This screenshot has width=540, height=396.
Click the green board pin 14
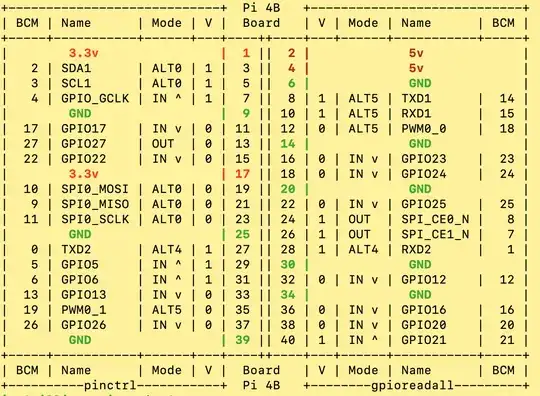coord(288,144)
